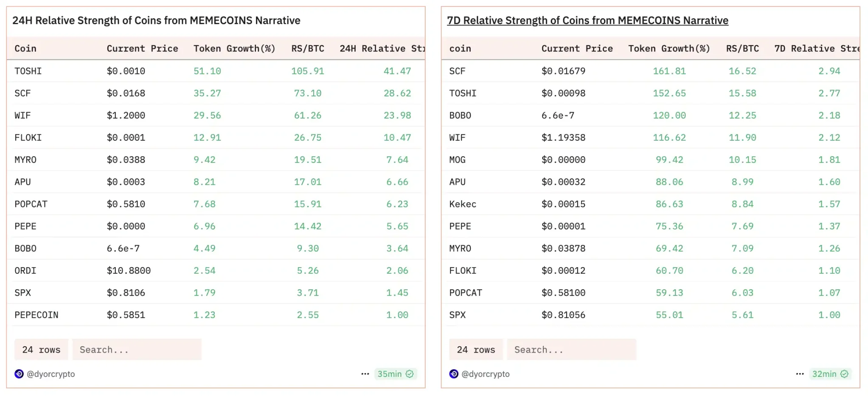Click the checkmark icon beside 32min
868x396 pixels.
pyautogui.click(x=845, y=374)
